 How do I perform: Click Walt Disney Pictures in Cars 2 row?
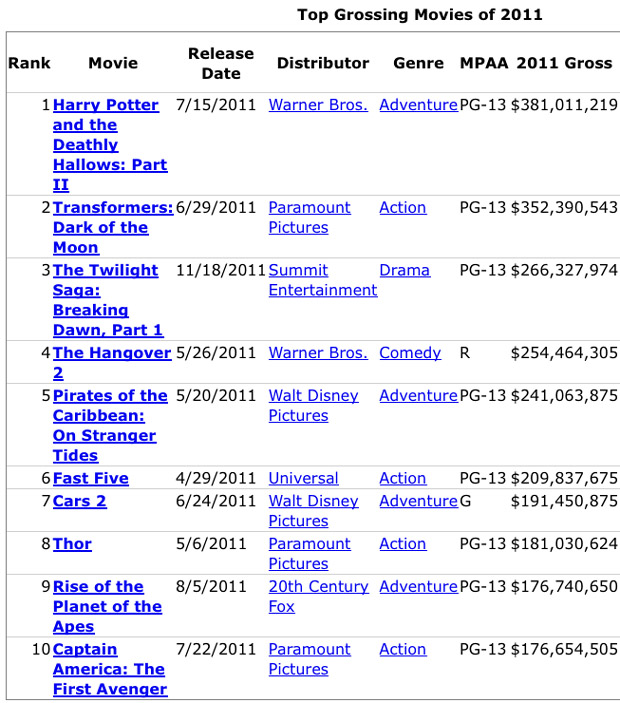point(313,511)
